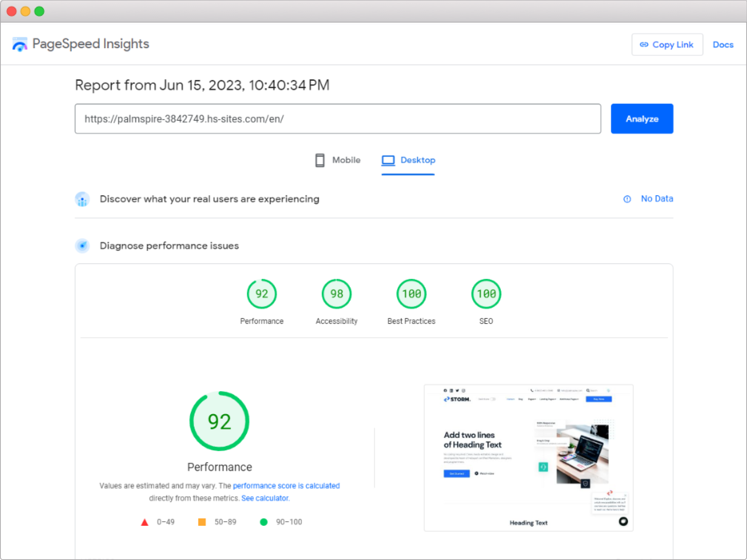The width and height of the screenshot is (747, 560).
Task: Switch to the Mobile tab
Action: pos(345,160)
